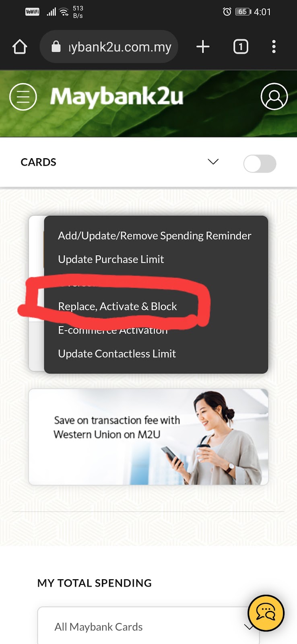
Task: Tap the Maybank2u logo
Action: (117, 97)
